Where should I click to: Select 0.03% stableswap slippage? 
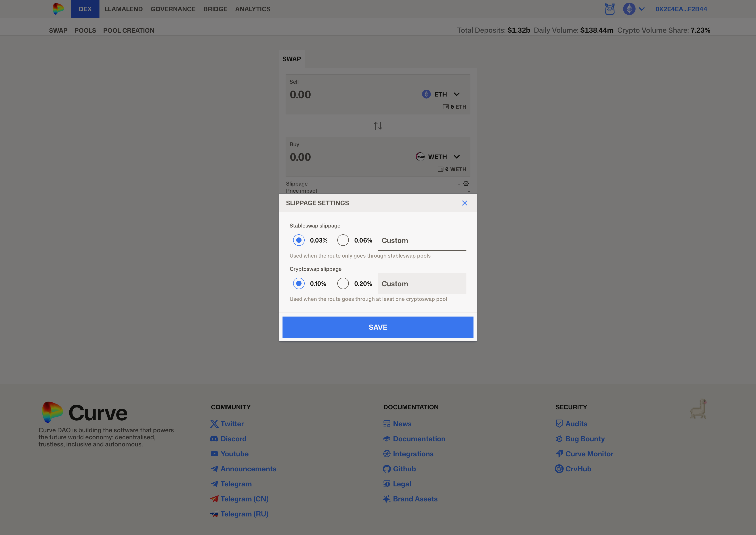click(299, 240)
